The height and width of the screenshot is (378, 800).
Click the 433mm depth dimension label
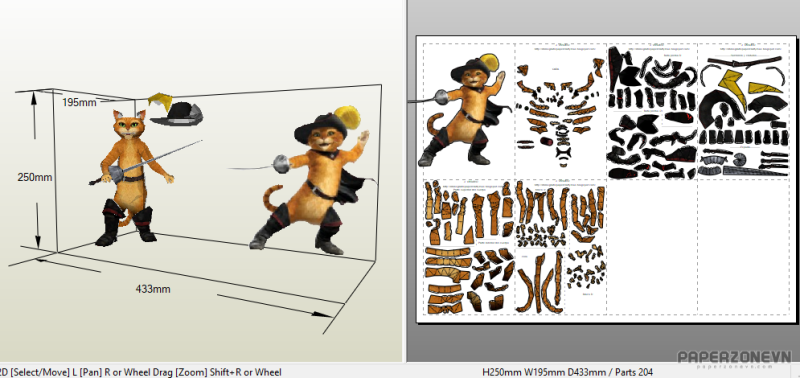coord(153,289)
